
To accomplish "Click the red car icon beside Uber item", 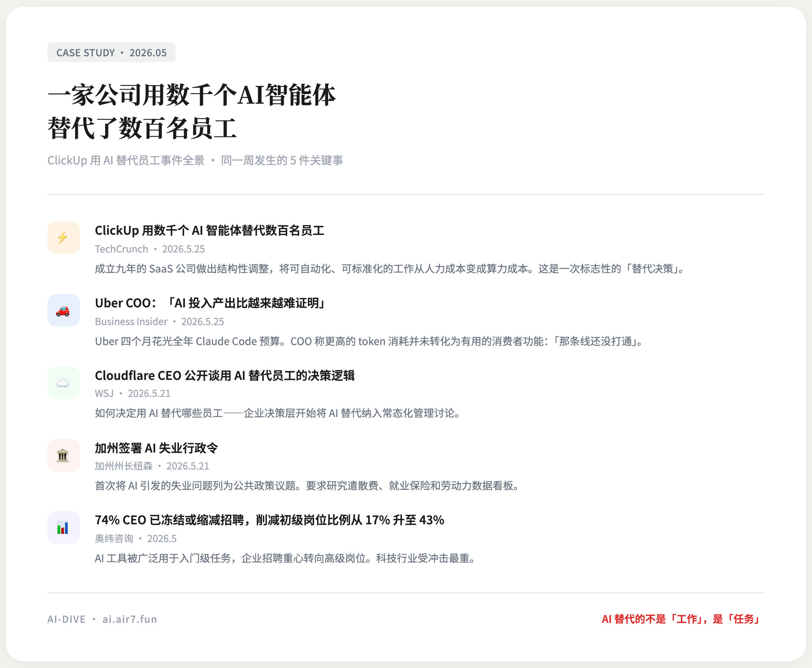I will pos(63,310).
